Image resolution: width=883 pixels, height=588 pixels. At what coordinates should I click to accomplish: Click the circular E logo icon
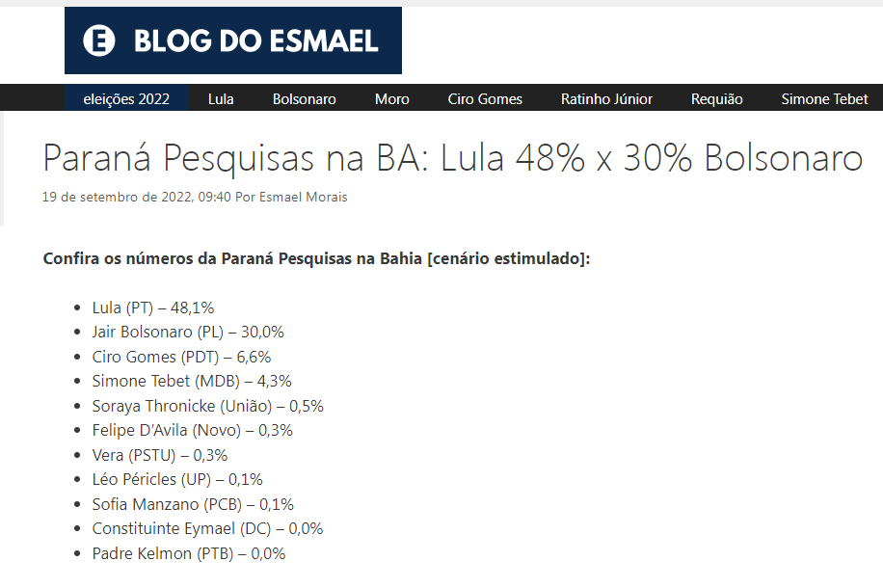(x=99, y=40)
